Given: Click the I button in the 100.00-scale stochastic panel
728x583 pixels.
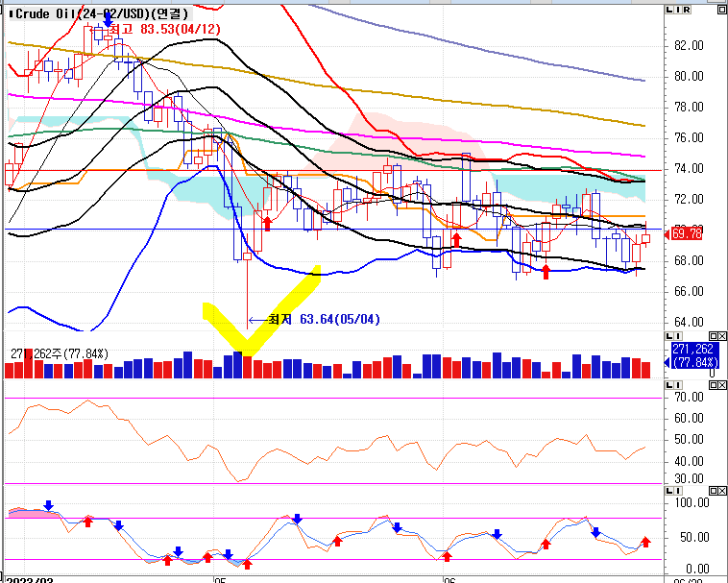Looking at the screenshot, I should click(x=677, y=491).
